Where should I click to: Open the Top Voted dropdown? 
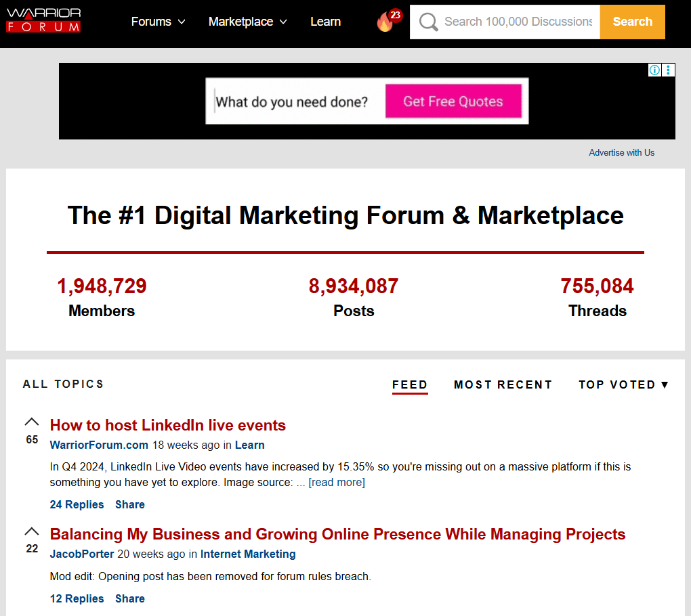pos(623,385)
